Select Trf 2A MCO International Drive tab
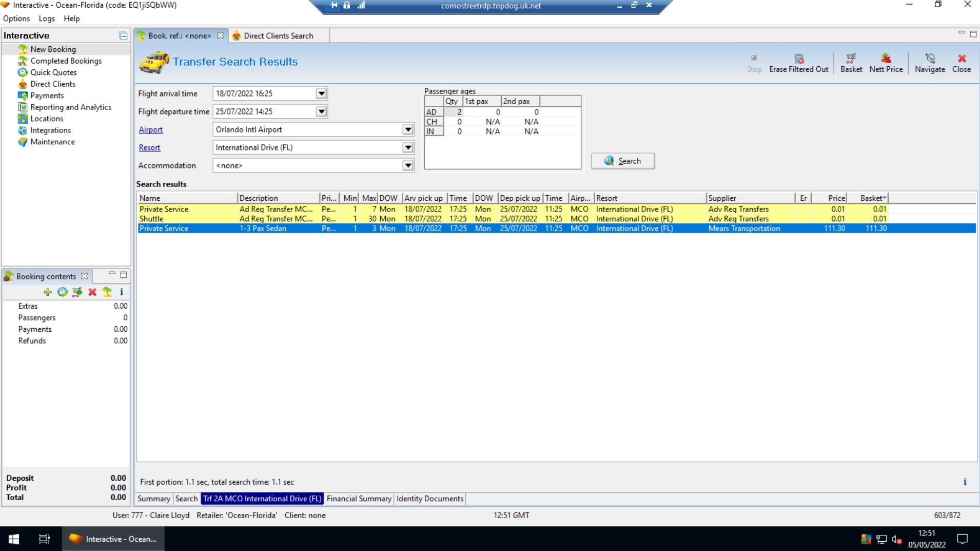 [x=262, y=499]
